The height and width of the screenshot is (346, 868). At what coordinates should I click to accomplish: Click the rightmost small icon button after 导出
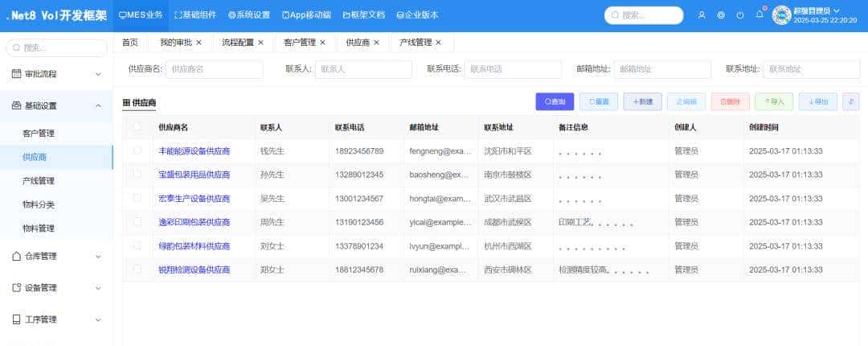click(851, 101)
